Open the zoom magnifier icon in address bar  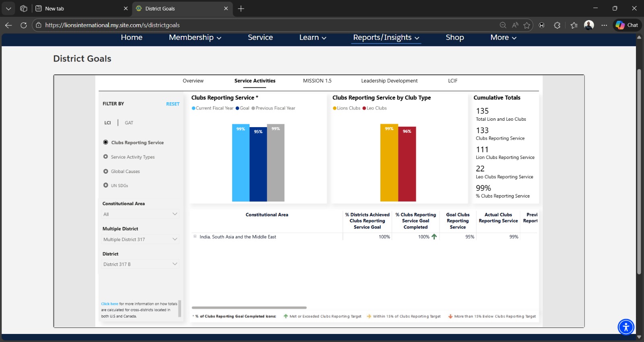[503, 25]
